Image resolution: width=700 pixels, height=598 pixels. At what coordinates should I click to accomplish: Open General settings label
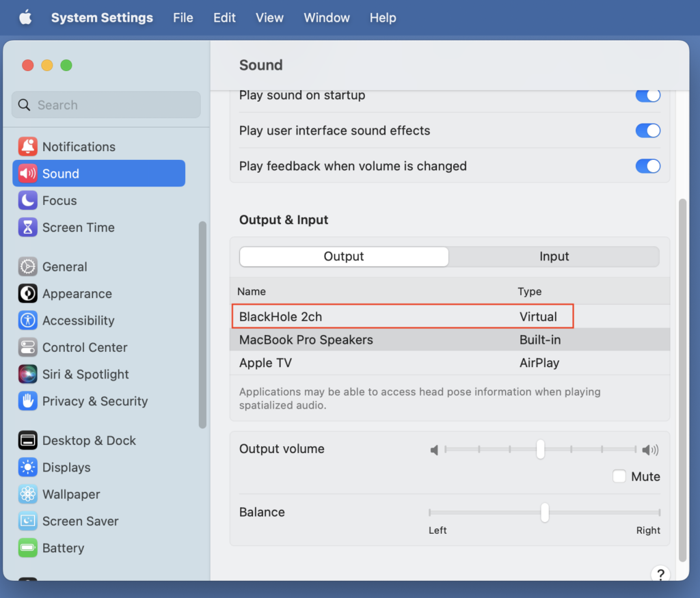(x=65, y=267)
